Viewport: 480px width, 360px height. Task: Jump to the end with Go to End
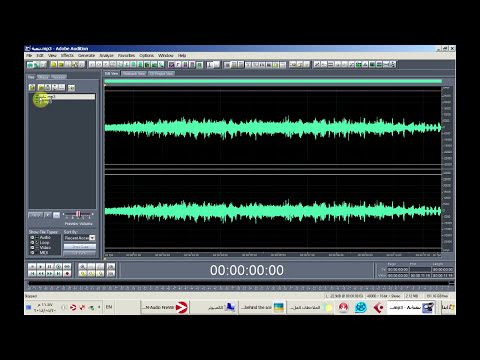[x=58, y=273]
